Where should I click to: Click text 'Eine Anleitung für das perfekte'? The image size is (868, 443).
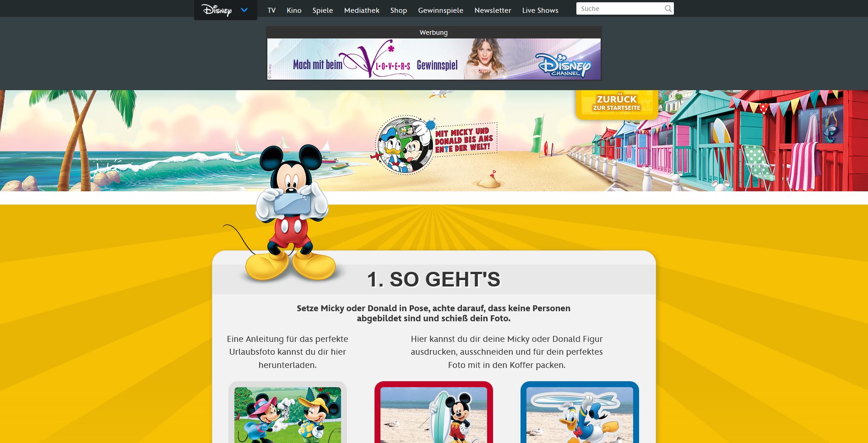point(288,339)
